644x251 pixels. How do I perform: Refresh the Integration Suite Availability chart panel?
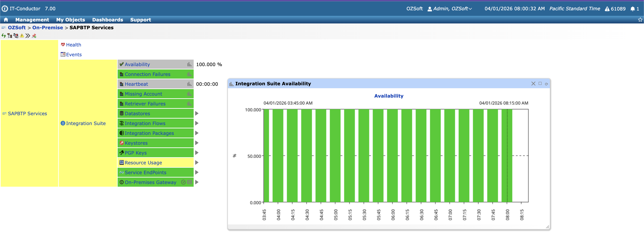point(546,84)
